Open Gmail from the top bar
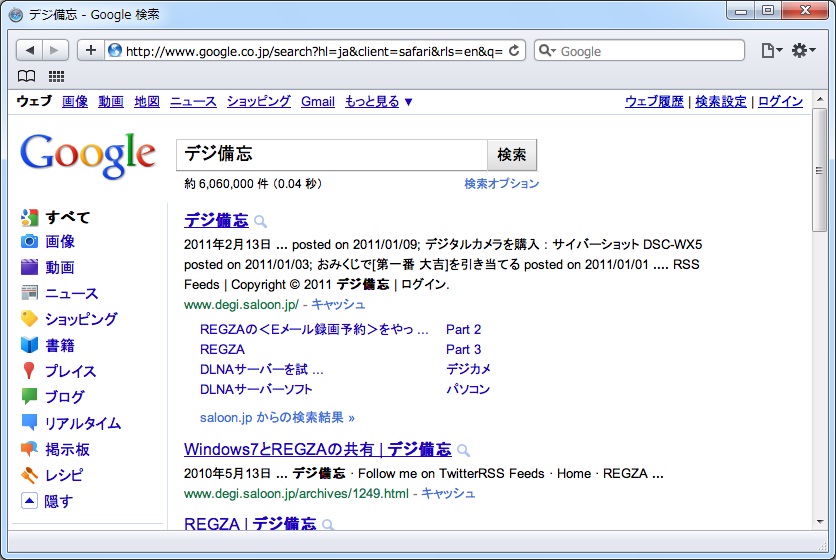Viewport: 836px width, 560px height. click(318, 101)
